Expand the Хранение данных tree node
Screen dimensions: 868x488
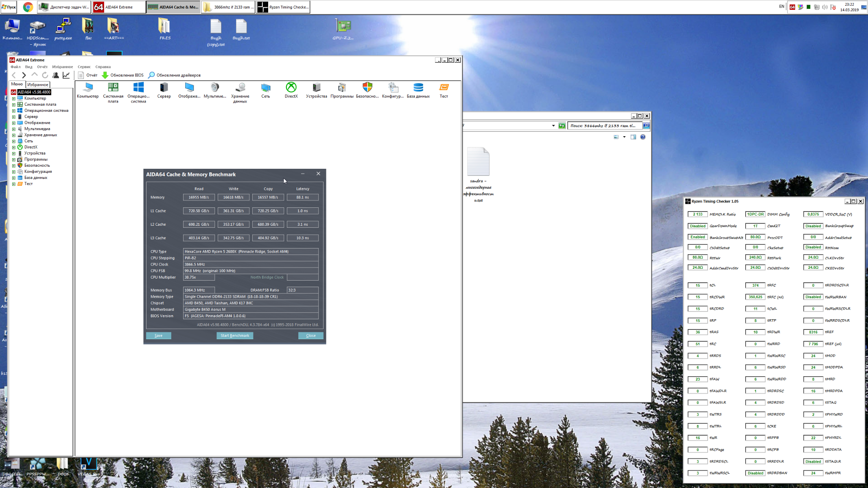13,135
